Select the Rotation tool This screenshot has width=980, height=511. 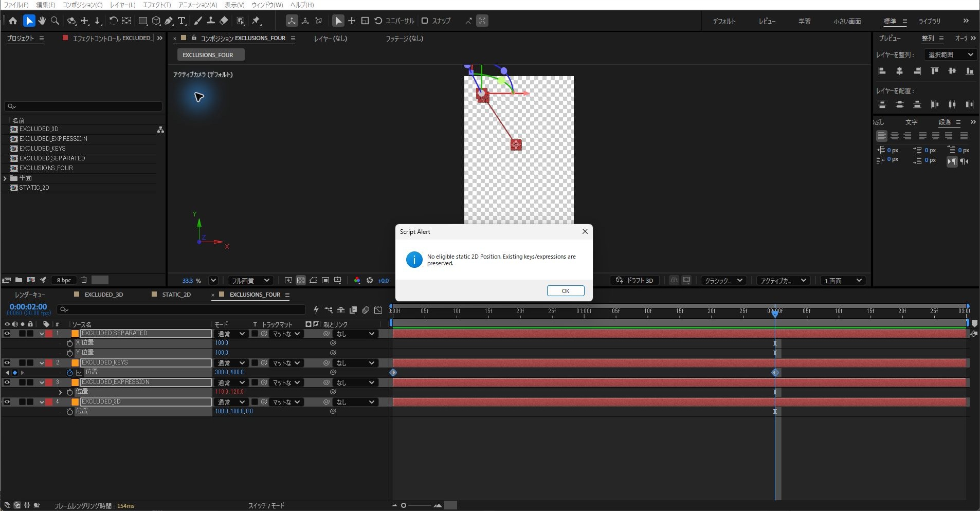click(113, 21)
